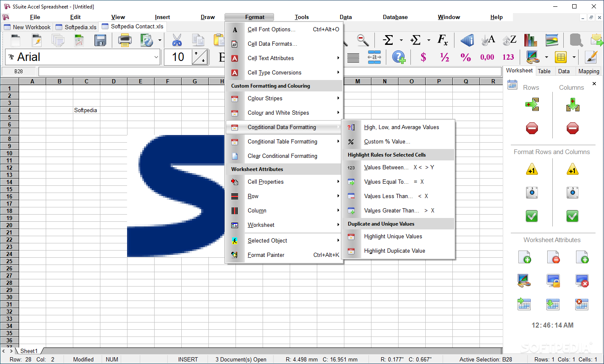
Task: Open the Database menu
Action: coord(395,17)
